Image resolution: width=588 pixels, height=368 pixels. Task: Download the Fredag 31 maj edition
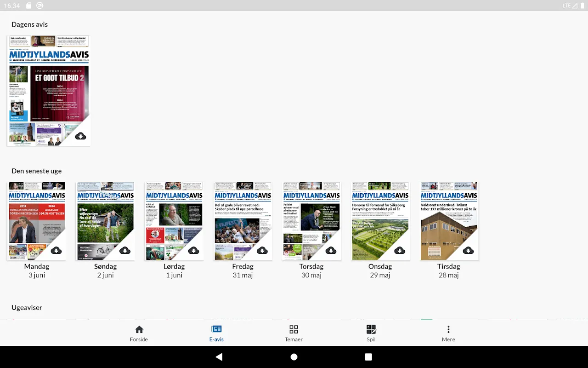pos(262,250)
